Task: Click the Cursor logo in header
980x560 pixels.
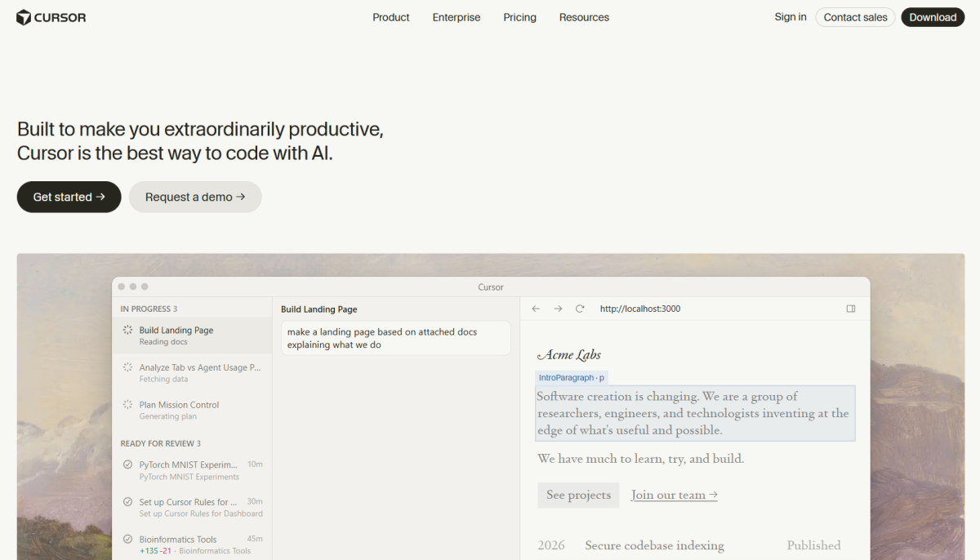Action: coord(51,17)
